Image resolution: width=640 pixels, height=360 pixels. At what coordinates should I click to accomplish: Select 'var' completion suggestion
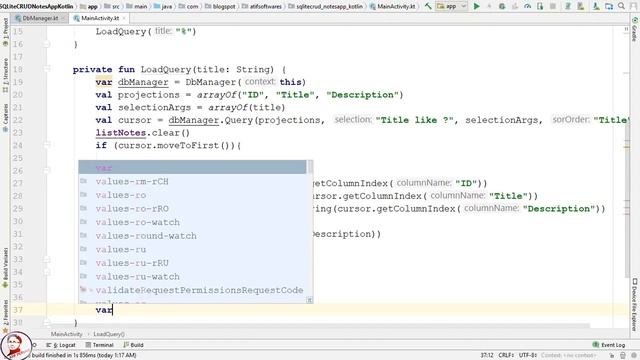192,167
